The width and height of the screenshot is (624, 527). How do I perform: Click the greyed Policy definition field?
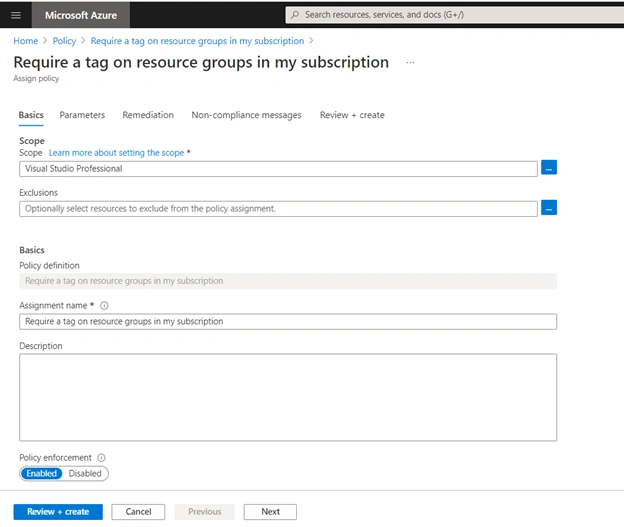pos(288,281)
